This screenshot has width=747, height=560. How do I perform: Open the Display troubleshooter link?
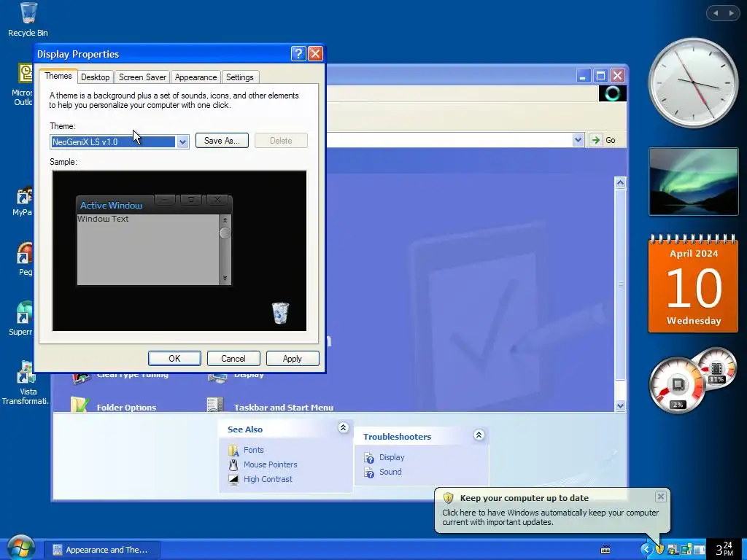click(392, 458)
